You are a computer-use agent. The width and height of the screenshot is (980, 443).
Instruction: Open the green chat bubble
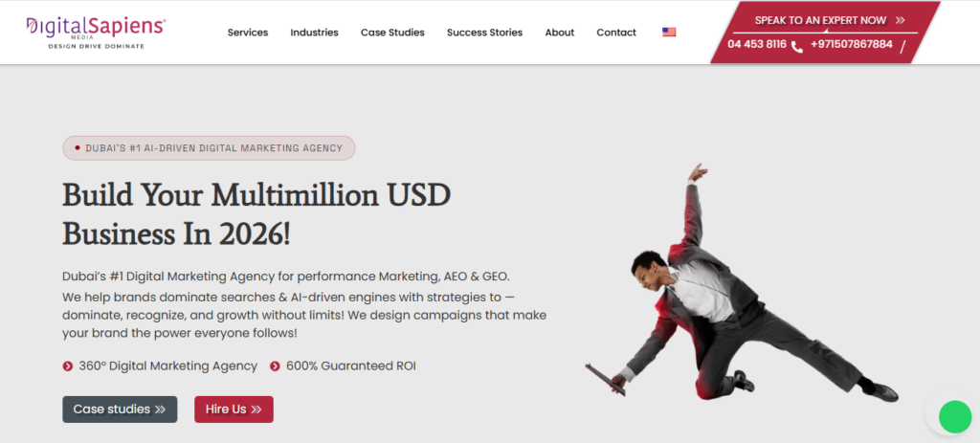[x=955, y=417]
